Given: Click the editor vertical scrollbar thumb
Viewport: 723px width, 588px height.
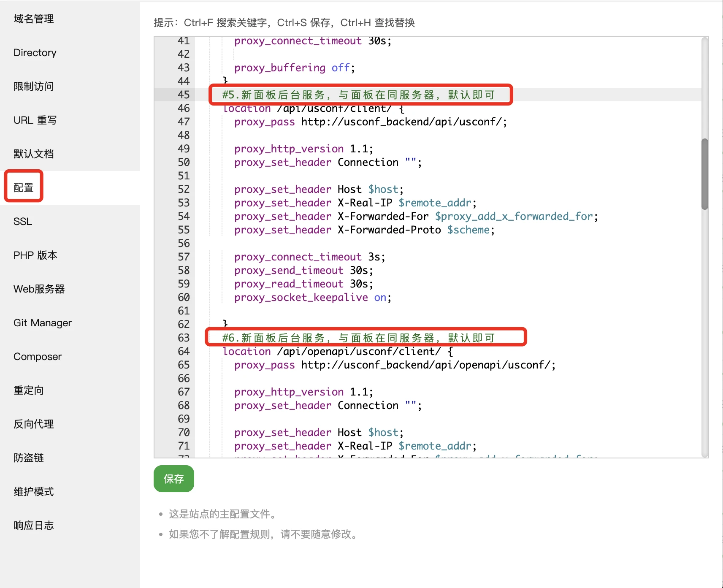Looking at the screenshot, I should tap(704, 174).
